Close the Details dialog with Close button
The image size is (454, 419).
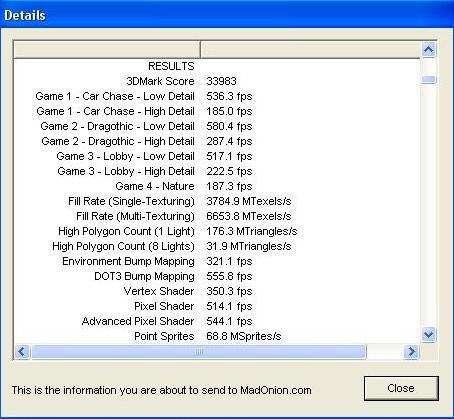tap(401, 388)
